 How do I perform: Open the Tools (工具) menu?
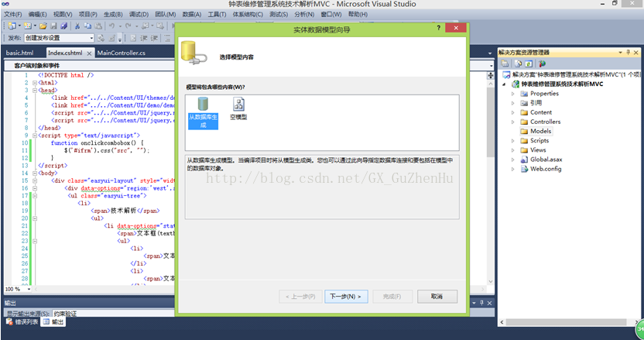coord(217,15)
